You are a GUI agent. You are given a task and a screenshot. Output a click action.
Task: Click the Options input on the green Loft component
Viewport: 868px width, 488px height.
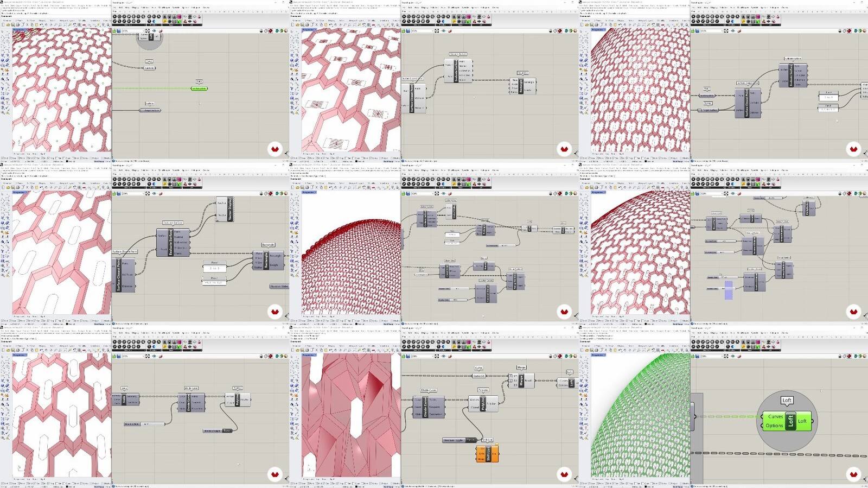774,426
